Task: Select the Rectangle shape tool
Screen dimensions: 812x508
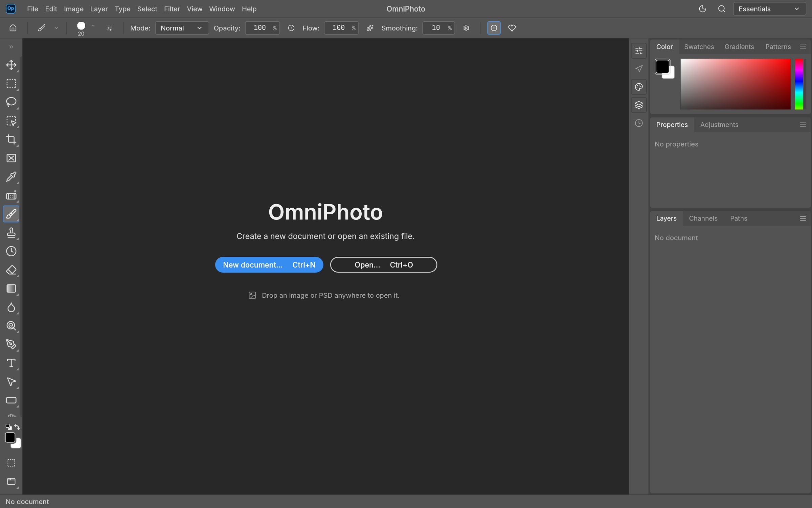Action: tap(11, 400)
